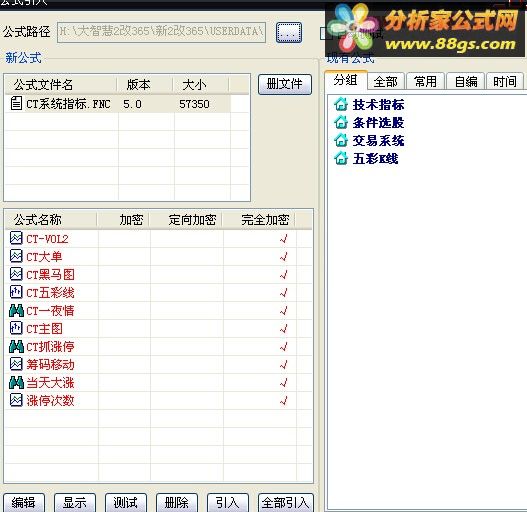Select the CT黑马图 formula name
This screenshot has height=512, width=527.
coord(50,275)
